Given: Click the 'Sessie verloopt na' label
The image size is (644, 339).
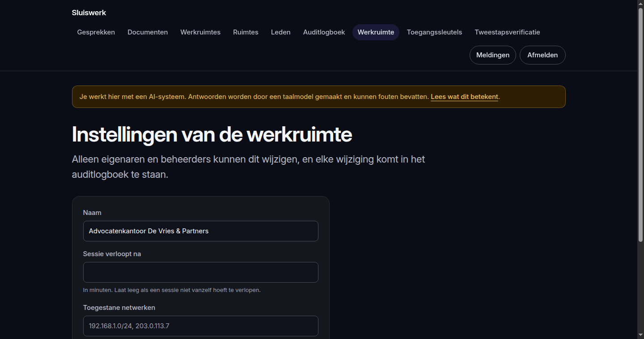Looking at the screenshot, I should (x=112, y=254).
